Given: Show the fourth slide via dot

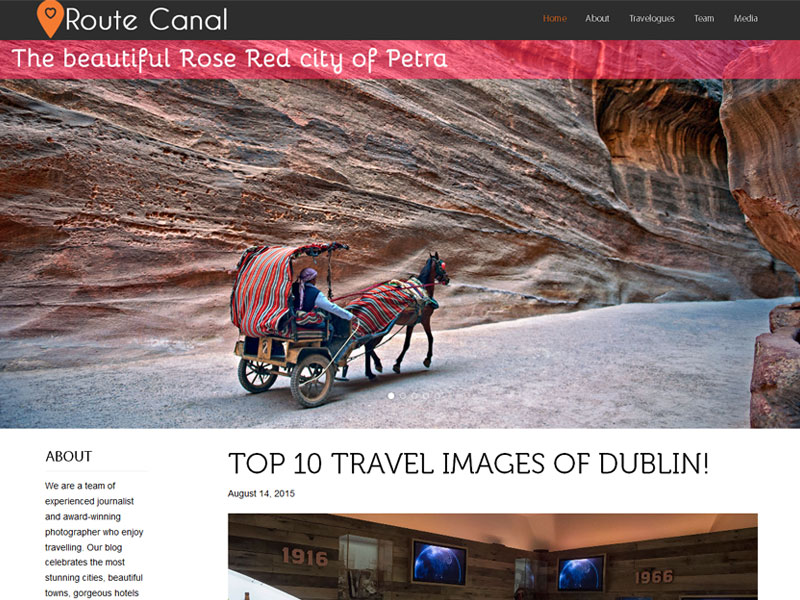Looking at the screenshot, I should [x=426, y=395].
